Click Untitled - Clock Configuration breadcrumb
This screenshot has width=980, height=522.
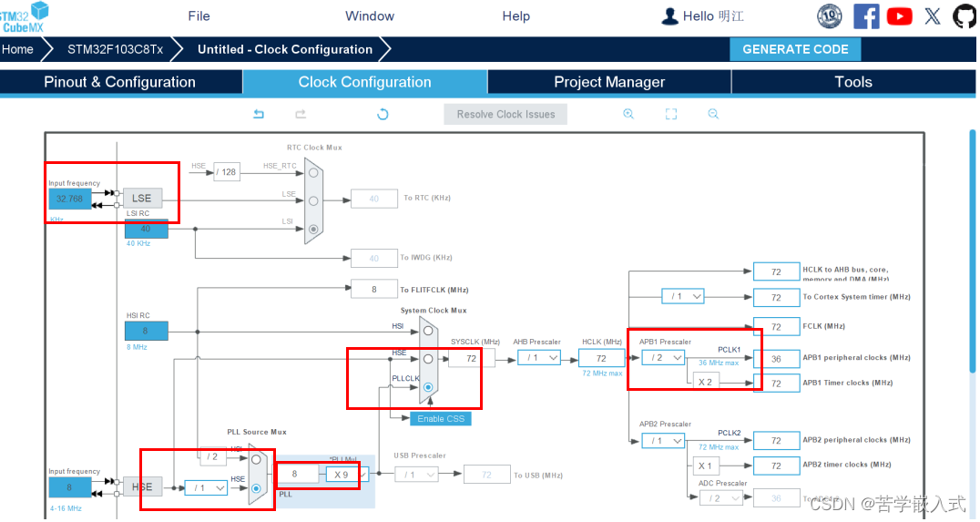[285, 49]
